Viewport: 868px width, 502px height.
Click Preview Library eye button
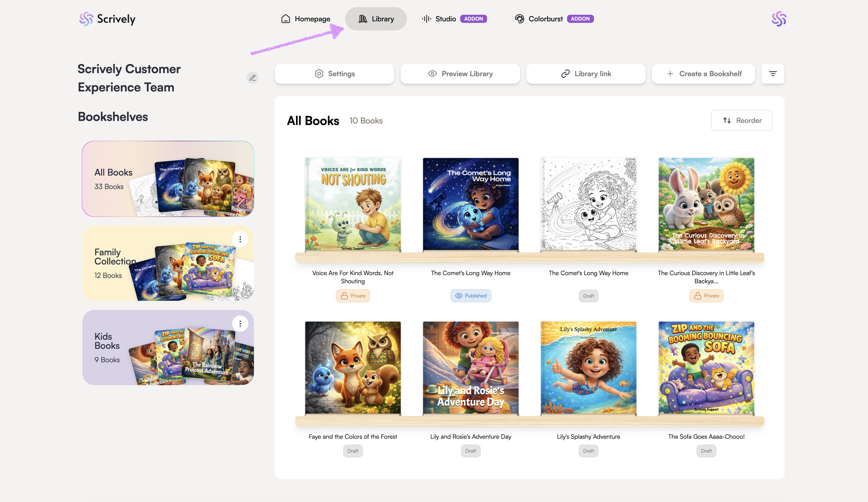[460, 74]
